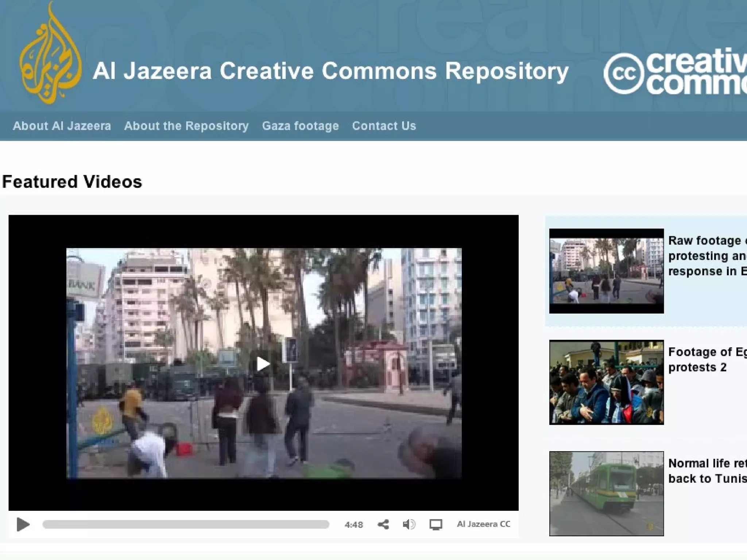The image size is (747, 560).
Task: Open the Contact Us page
Action: click(x=384, y=126)
